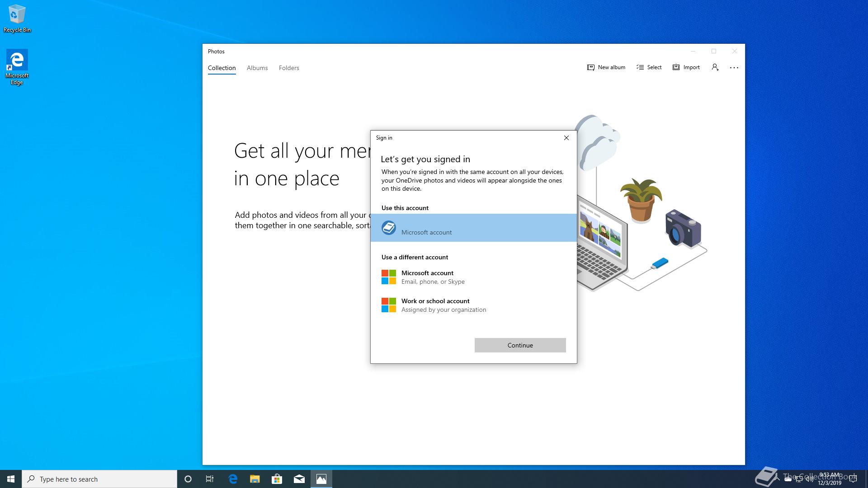Open the Collection tab in Photos
Screen dimensions: 868x488
222,68
